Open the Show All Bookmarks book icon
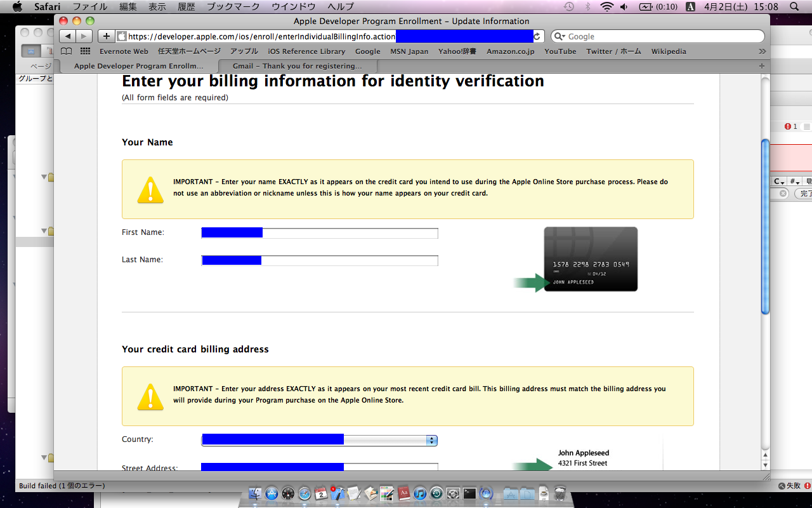The height and width of the screenshot is (508, 812). [x=66, y=51]
